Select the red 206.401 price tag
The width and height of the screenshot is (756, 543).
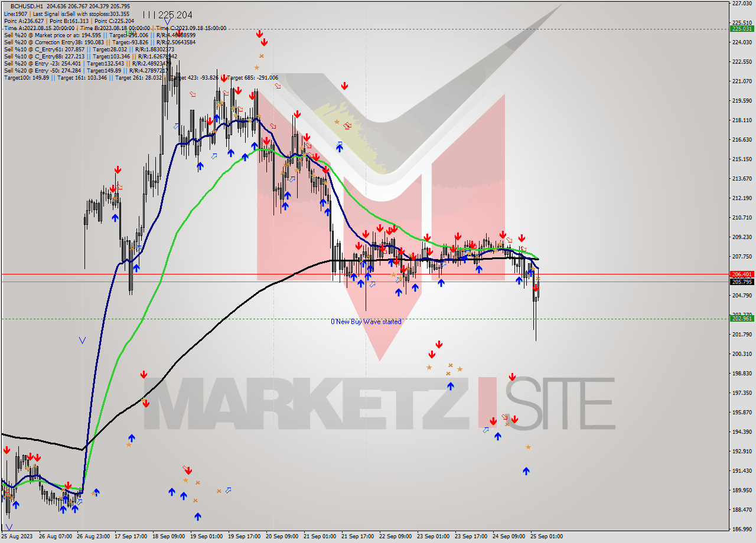742,274
